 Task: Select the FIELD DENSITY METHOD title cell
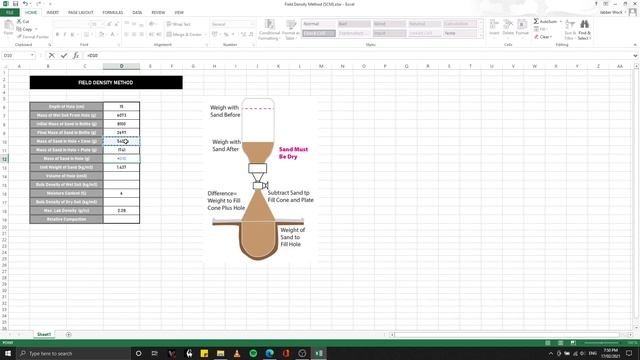[x=106, y=82]
